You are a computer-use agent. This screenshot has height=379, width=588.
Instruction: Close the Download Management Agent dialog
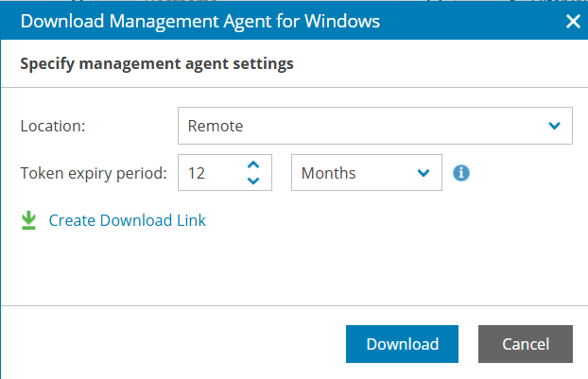(573, 22)
